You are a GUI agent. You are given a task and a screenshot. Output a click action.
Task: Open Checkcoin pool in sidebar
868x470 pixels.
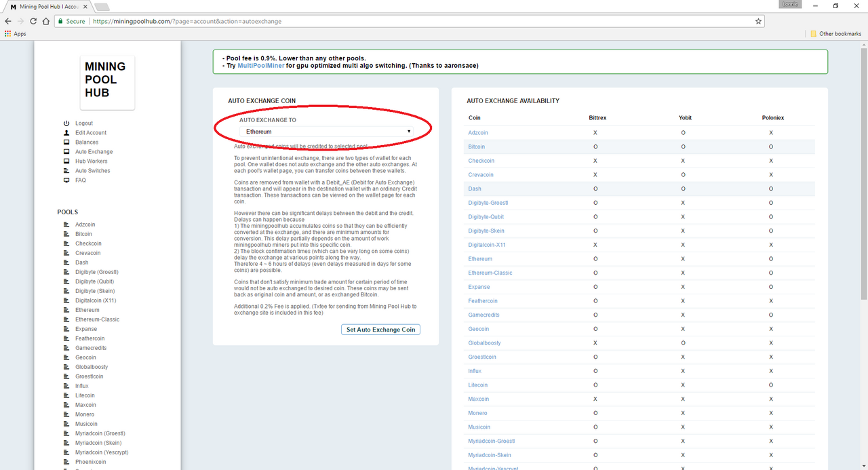(88, 243)
